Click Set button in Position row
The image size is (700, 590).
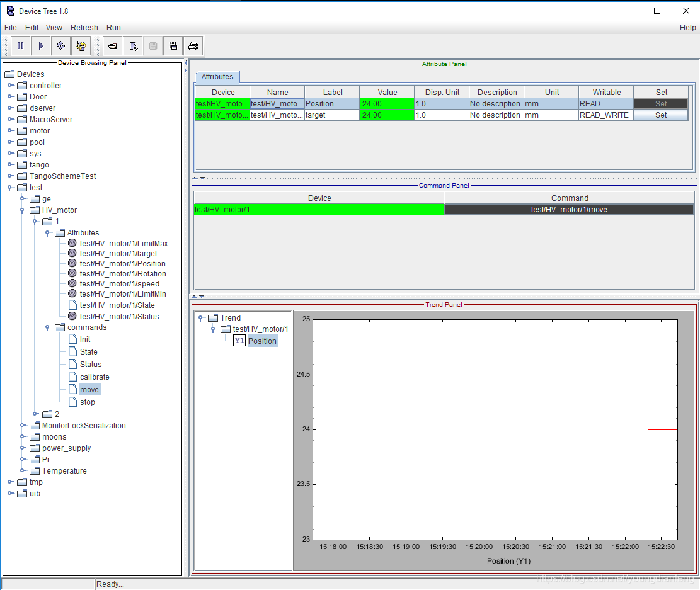pyautogui.click(x=661, y=103)
